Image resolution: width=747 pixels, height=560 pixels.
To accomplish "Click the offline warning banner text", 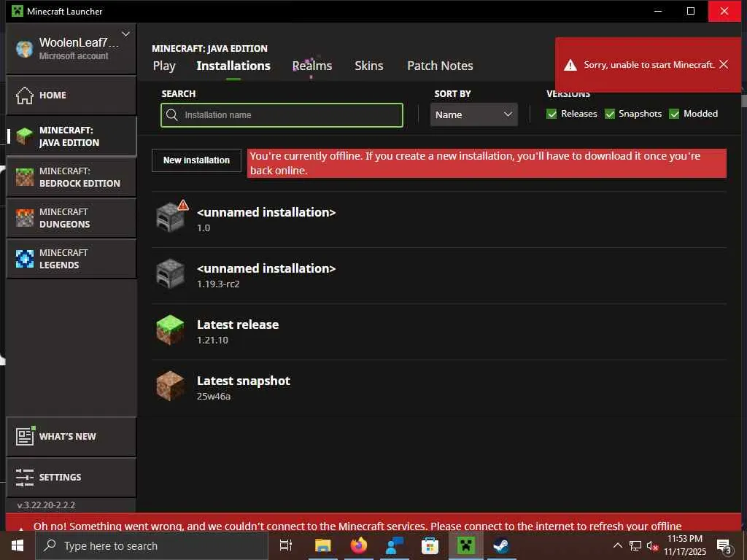I will 487,163.
